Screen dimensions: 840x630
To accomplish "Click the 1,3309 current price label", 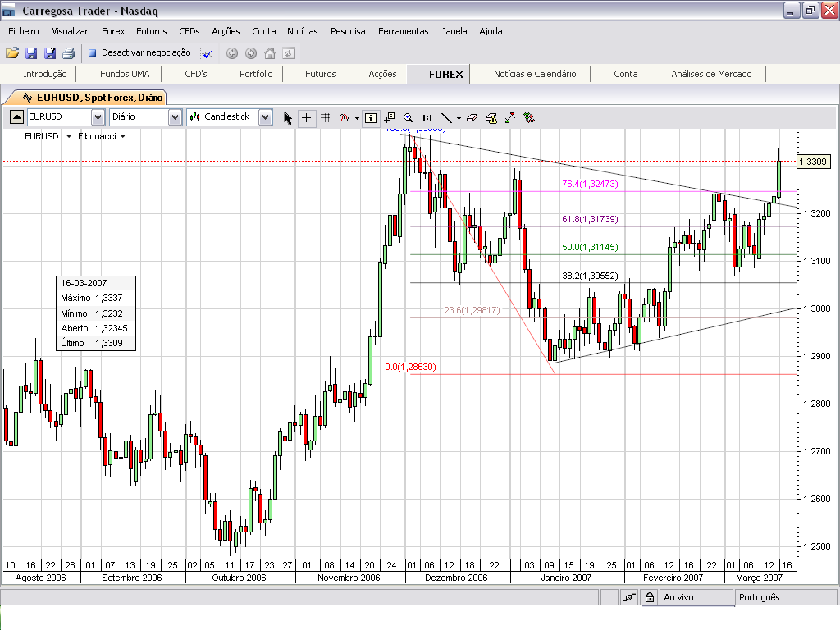I will pos(813,162).
